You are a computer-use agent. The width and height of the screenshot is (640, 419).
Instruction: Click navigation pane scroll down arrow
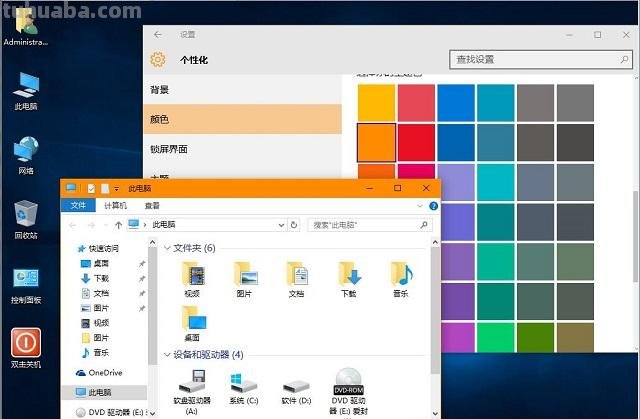pyautogui.click(x=152, y=413)
